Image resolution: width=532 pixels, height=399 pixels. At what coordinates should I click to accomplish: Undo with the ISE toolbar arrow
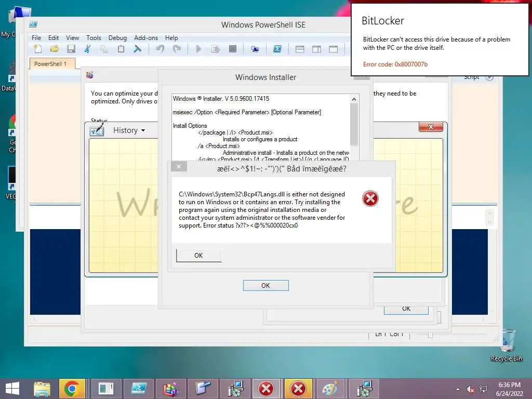click(160, 49)
